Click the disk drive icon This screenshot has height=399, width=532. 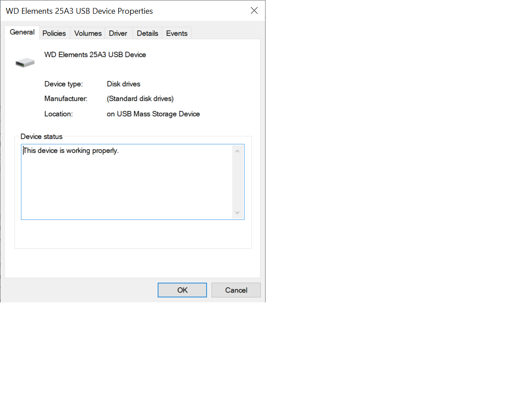[x=25, y=63]
